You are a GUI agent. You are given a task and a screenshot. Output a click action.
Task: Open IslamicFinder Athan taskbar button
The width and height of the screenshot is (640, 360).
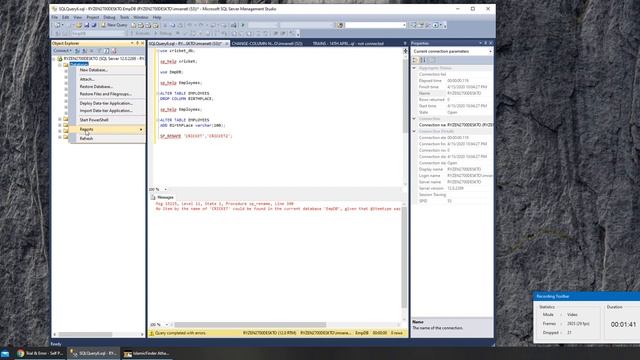pos(147,353)
